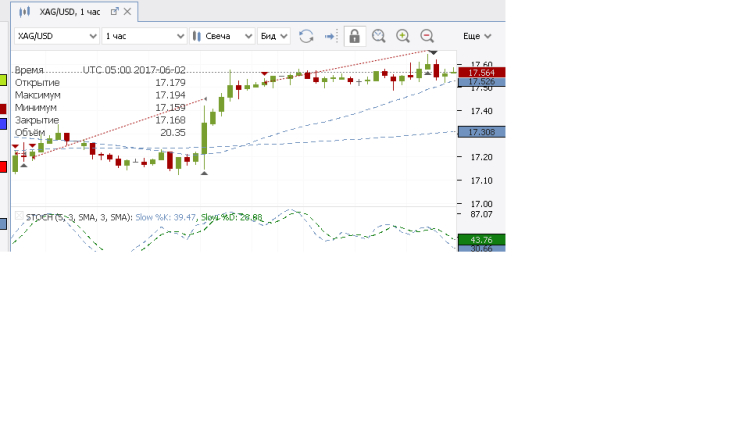Click the 17.308 moving average price label
750x422 pixels.
(x=481, y=132)
